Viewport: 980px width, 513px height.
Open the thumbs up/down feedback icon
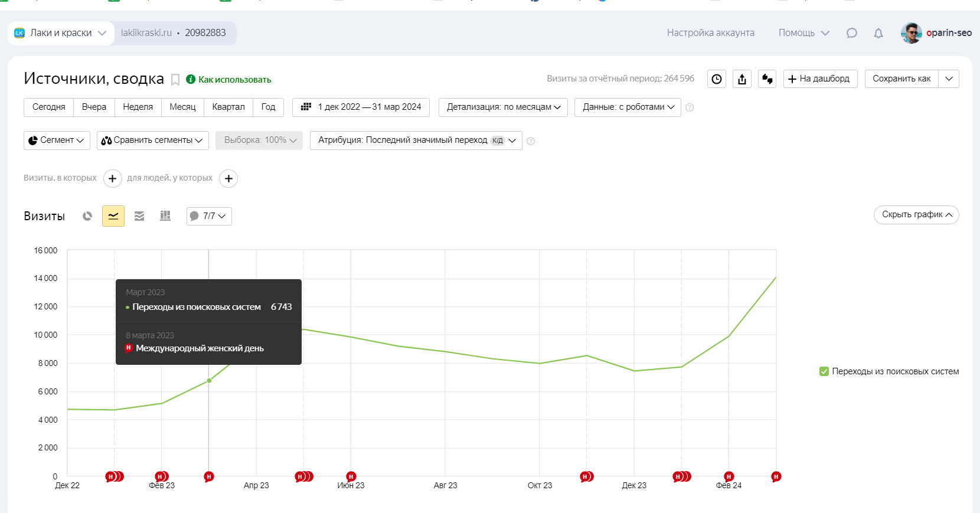[767, 79]
